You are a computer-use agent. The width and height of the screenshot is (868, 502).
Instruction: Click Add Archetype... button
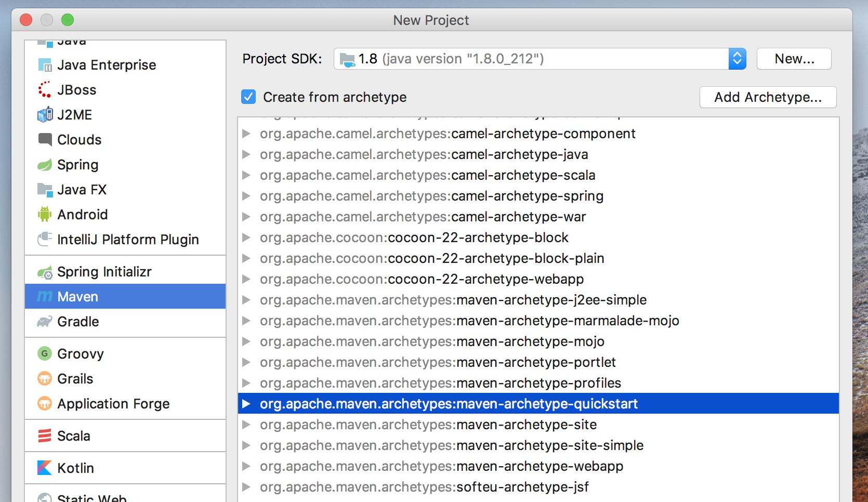coord(768,97)
